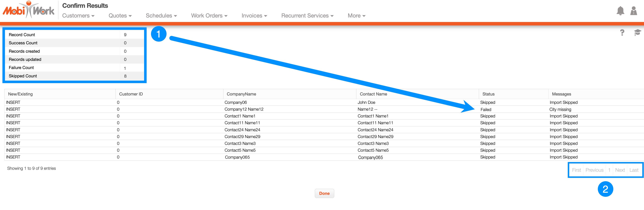Jump to Last pagination page
This screenshot has height=210, width=644.
(634, 170)
